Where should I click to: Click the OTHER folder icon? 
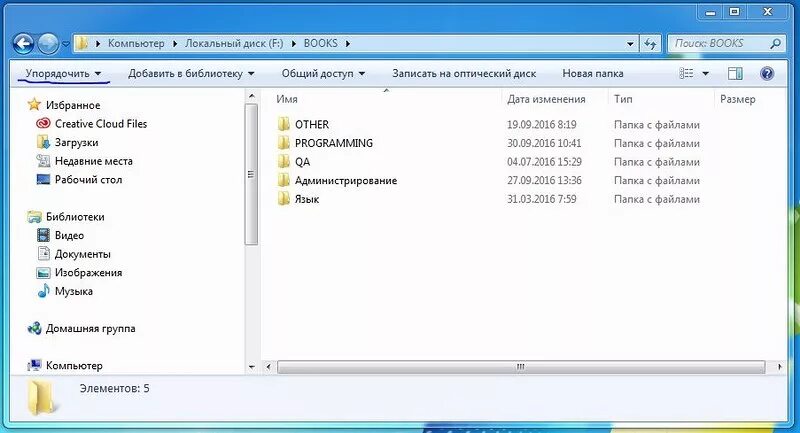pyautogui.click(x=284, y=124)
